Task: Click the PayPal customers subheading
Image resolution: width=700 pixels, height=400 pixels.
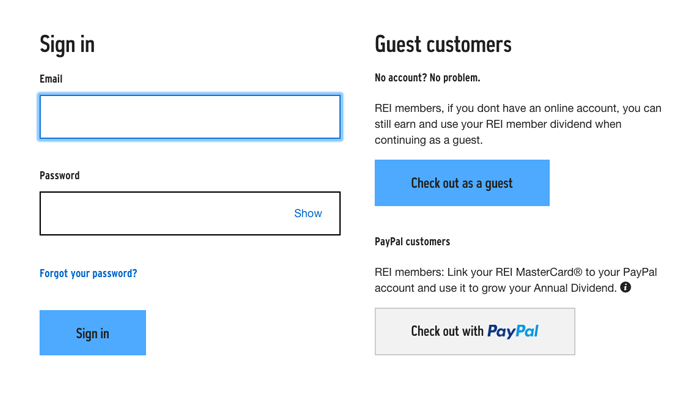Action: point(412,242)
